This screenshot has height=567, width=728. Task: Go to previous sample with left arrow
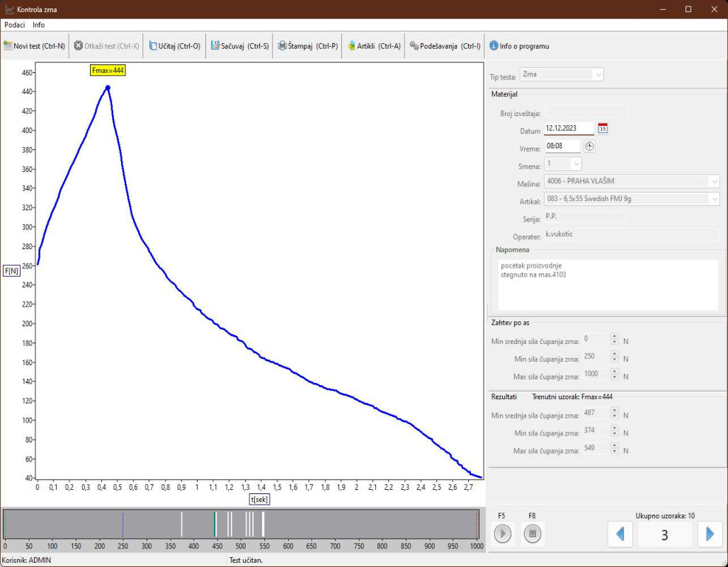point(620,534)
